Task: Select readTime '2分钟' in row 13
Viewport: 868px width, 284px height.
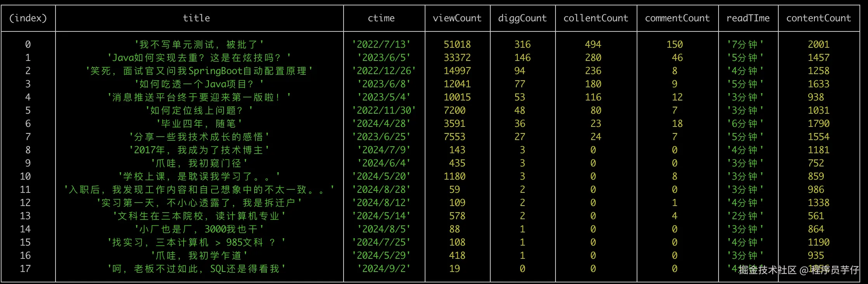Action: (x=745, y=216)
